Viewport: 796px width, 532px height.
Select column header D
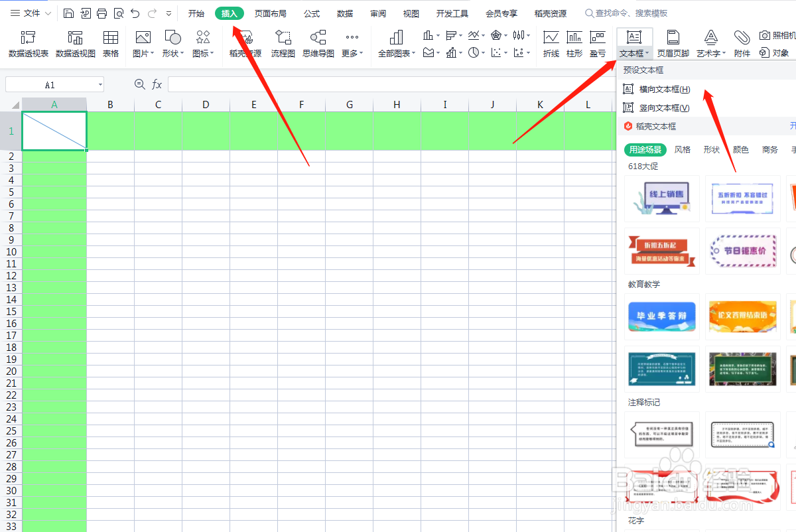(206, 104)
